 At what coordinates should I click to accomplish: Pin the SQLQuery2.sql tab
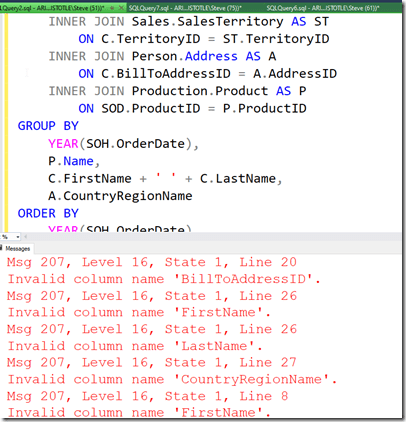tap(112, 8)
